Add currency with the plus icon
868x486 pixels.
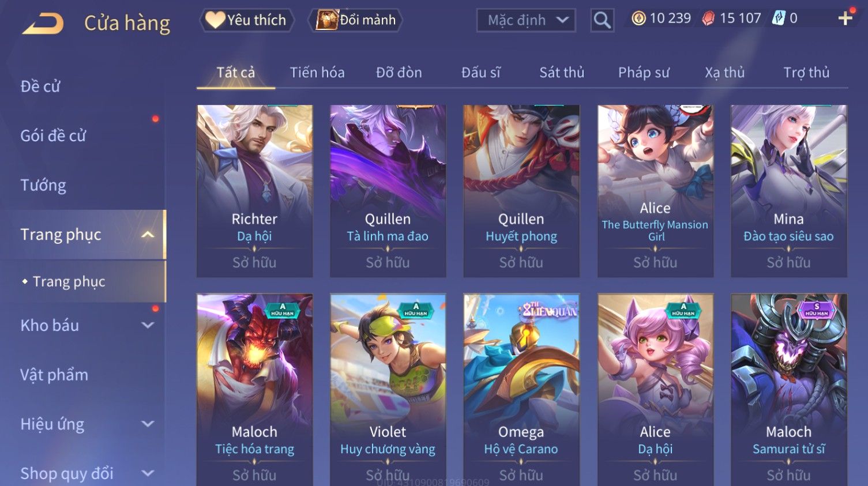845,18
